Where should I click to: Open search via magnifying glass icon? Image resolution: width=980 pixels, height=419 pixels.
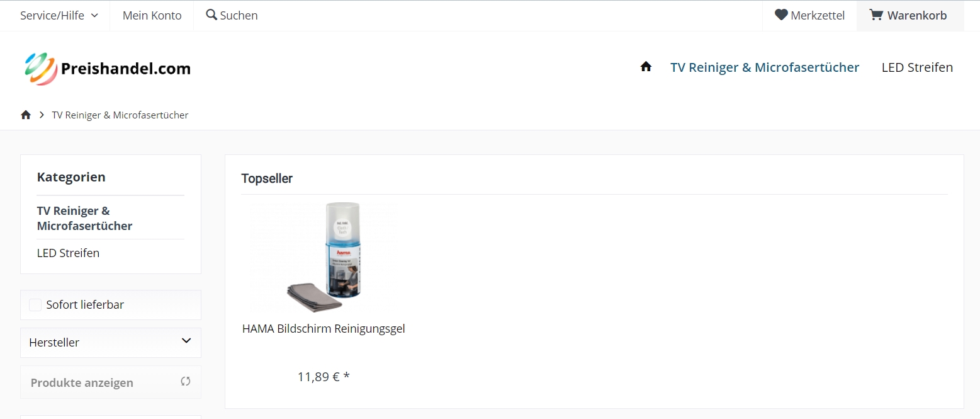(211, 14)
